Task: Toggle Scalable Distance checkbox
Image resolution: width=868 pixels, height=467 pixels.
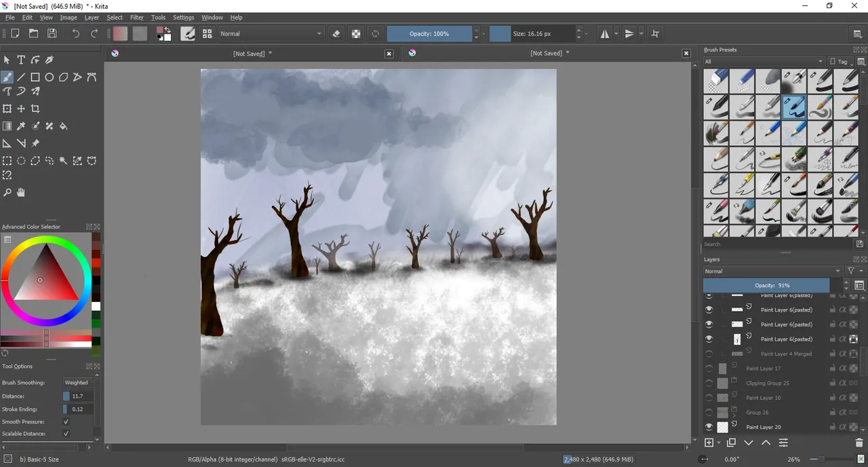Action: [66, 433]
